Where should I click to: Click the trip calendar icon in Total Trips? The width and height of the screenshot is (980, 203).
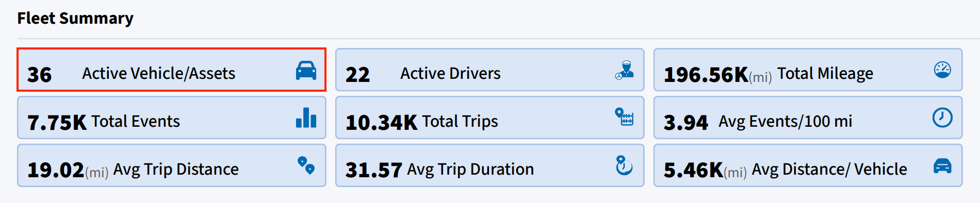(624, 117)
